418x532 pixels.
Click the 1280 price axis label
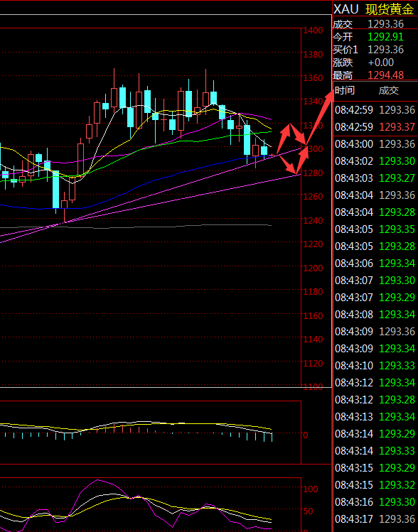click(313, 173)
